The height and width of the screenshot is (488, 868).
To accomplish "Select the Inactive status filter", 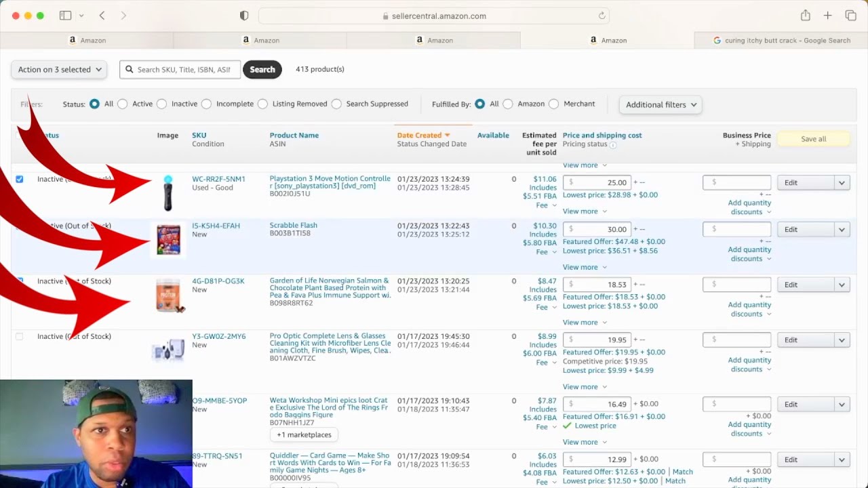I will 161,104.
